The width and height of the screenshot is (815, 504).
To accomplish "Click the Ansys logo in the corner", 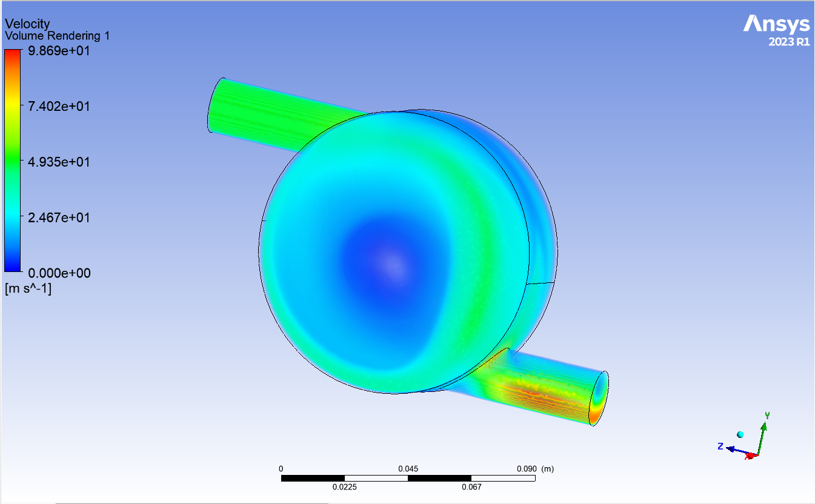I will 776,24.
